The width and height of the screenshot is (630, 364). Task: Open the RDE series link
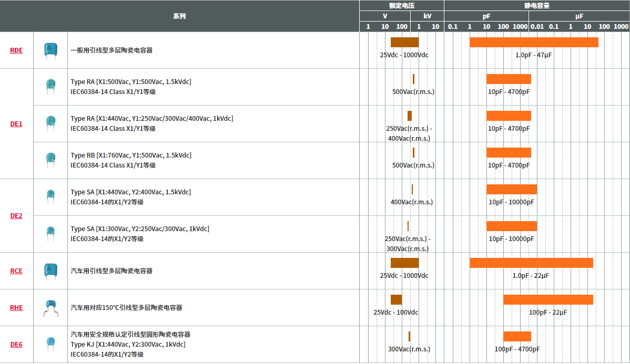click(x=16, y=50)
